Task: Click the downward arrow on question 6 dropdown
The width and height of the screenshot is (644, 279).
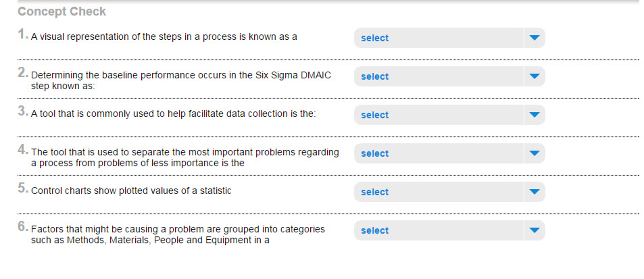Action: click(534, 230)
